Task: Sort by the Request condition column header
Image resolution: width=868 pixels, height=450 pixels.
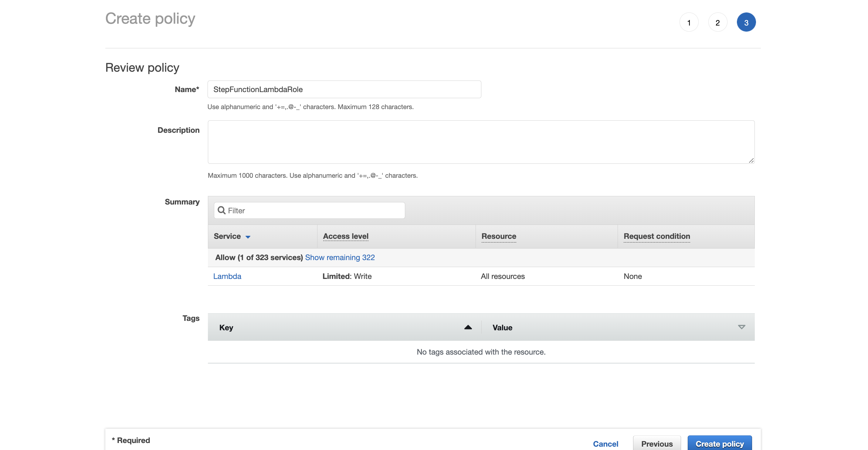Action: point(656,236)
